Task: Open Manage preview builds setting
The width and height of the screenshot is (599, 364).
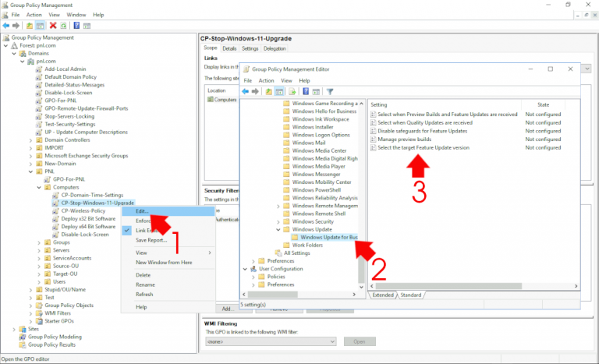Action: (x=404, y=140)
